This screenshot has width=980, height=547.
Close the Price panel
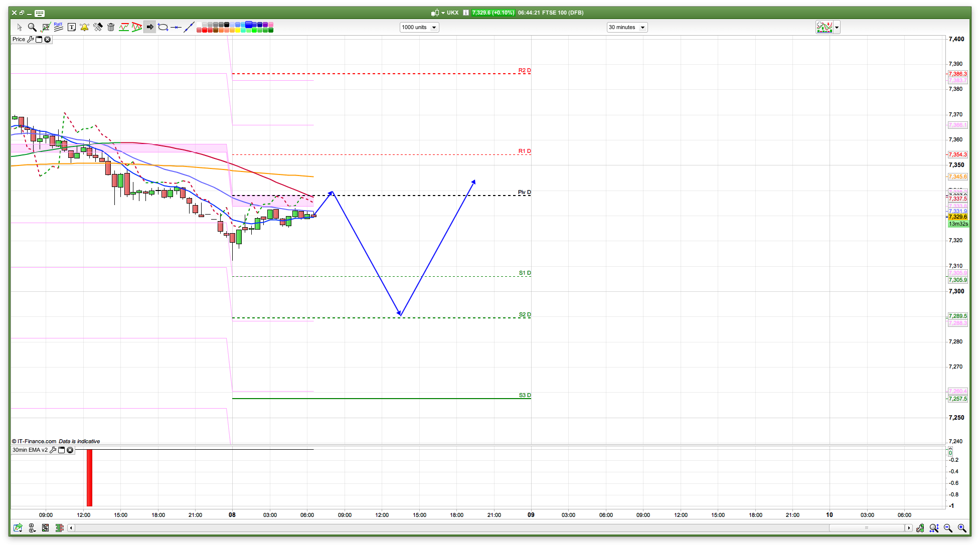48,39
